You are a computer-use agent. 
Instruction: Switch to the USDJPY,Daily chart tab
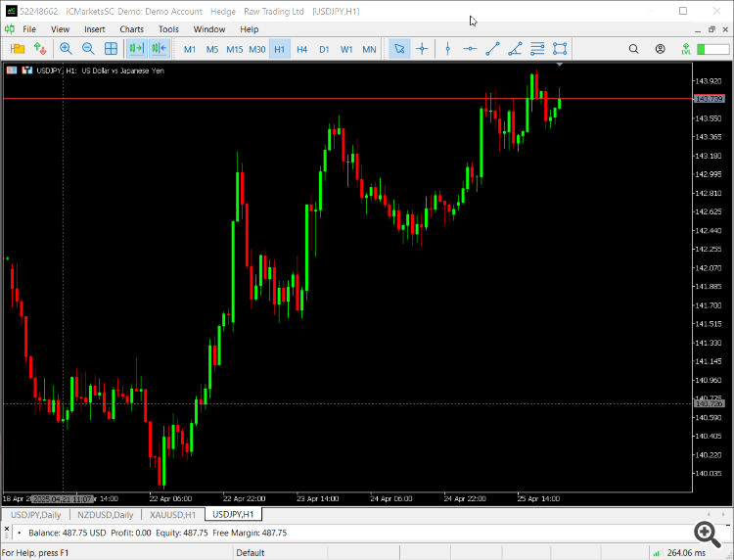click(x=35, y=515)
